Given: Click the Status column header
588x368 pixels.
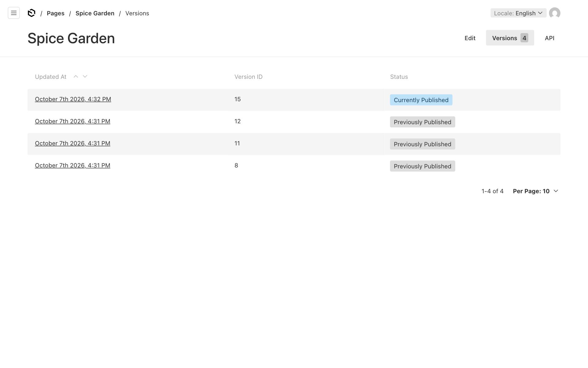Looking at the screenshot, I should (x=399, y=77).
